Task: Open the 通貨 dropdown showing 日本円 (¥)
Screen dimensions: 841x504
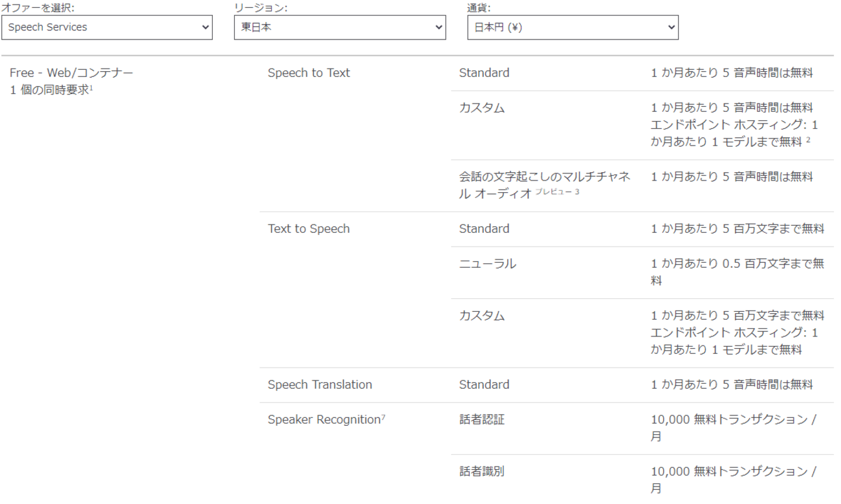Action: 573,27
